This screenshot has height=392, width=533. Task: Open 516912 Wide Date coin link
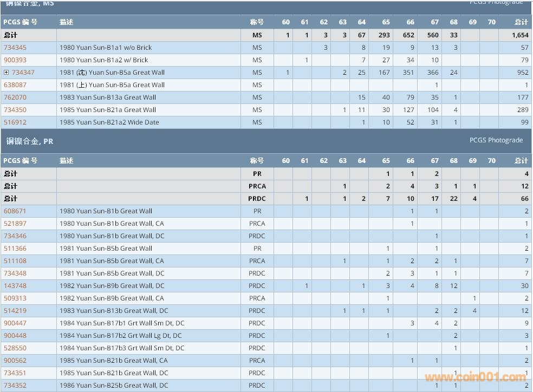(x=15, y=122)
